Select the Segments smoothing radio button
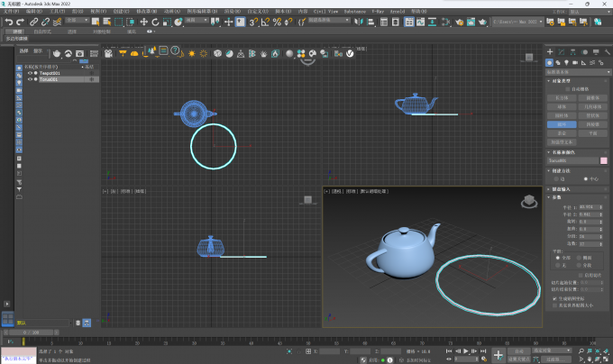This screenshot has width=613, height=364. coord(579,265)
